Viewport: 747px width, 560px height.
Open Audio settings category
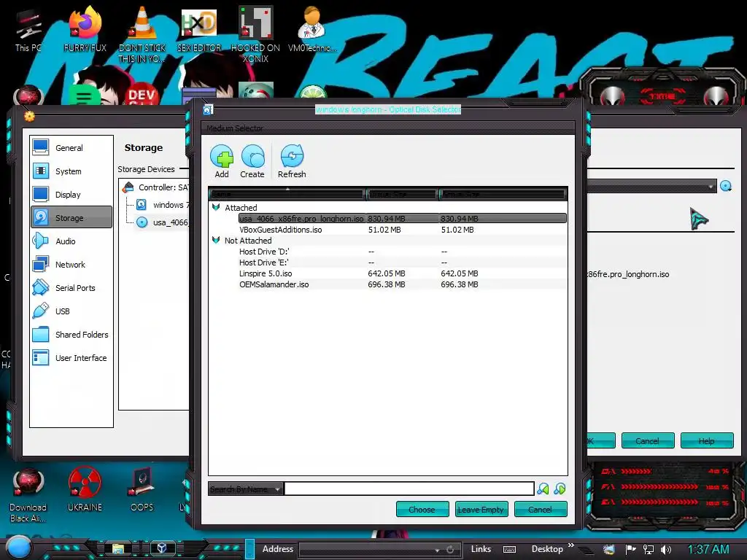[71, 241]
